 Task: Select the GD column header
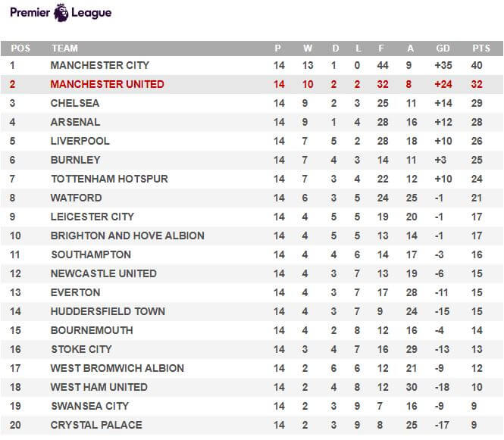443,48
